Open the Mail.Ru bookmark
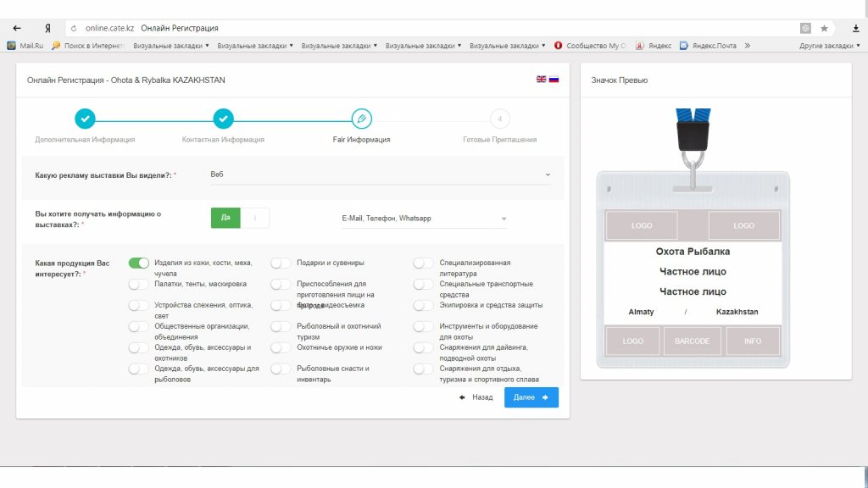 pyautogui.click(x=25, y=46)
